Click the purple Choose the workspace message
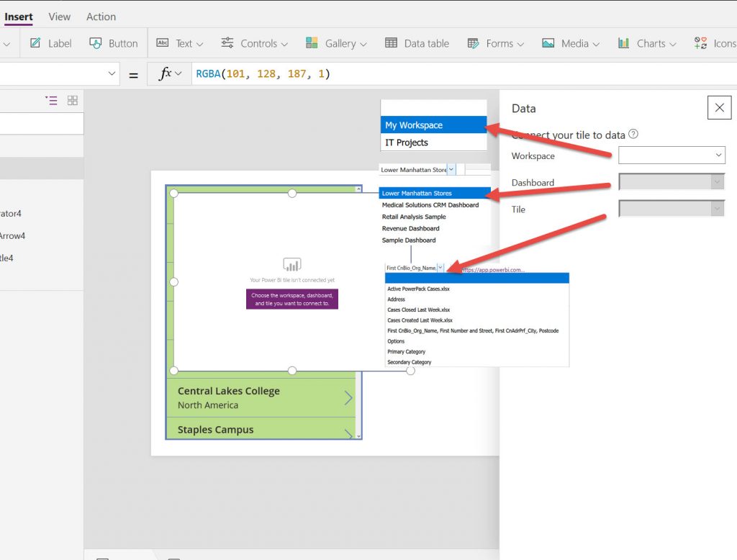The width and height of the screenshot is (737, 560). coord(291,299)
